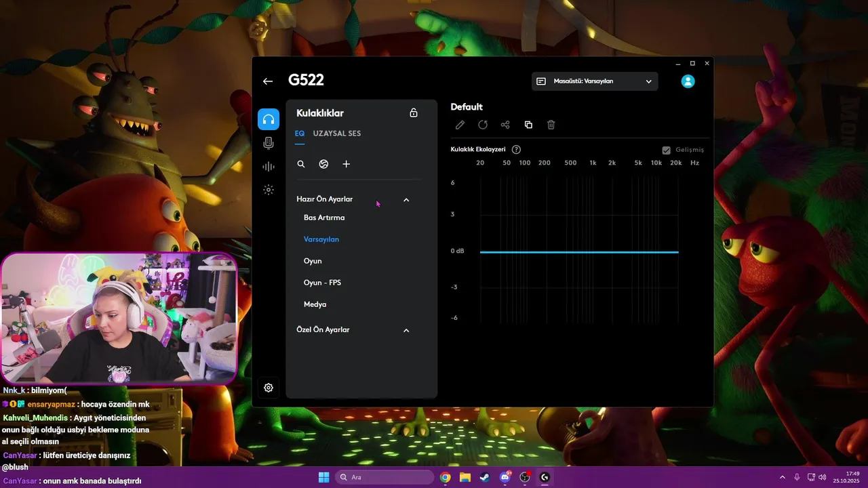
Task: Open the headphones section in the sidebar
Action: [x=269, y=119]
